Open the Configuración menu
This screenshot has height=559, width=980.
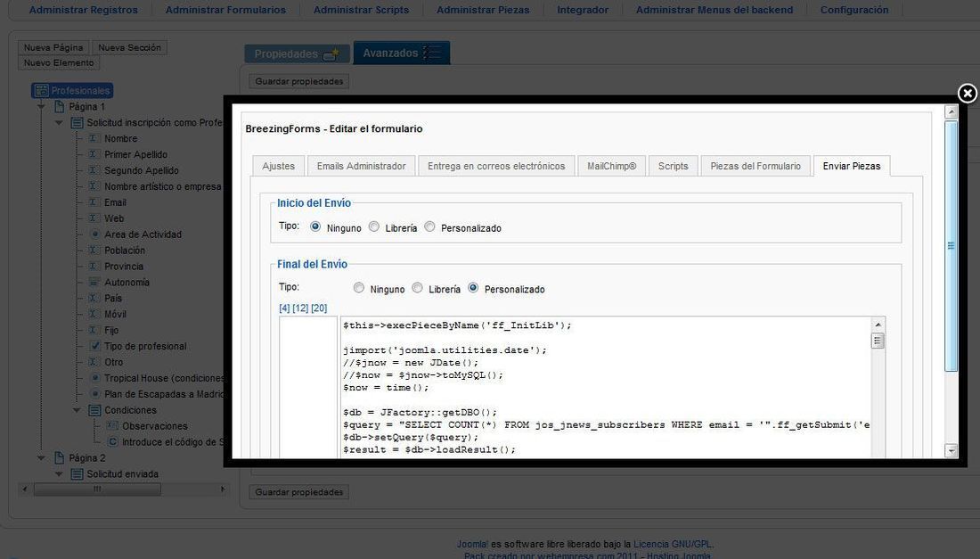[854, 10]
